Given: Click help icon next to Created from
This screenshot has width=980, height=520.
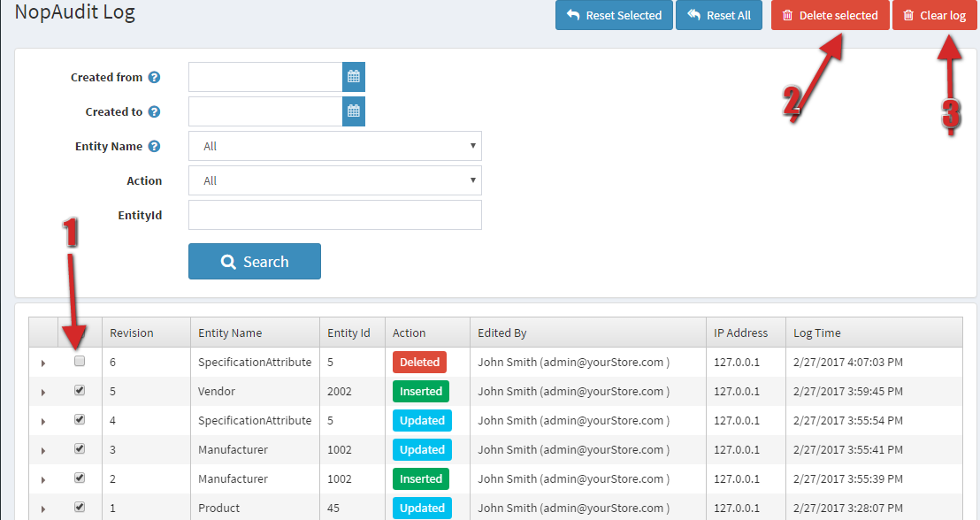Looking at the screenshot, I should point(154,78).
